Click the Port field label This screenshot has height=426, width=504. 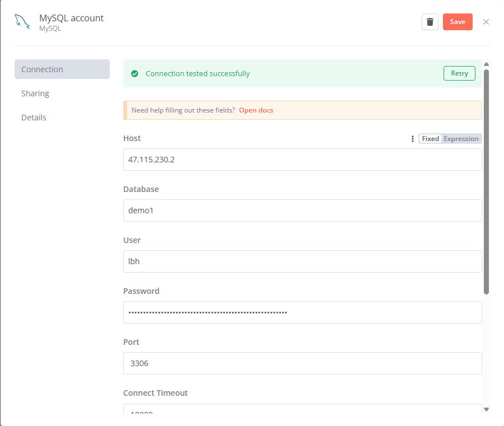(x=131, y=342)
